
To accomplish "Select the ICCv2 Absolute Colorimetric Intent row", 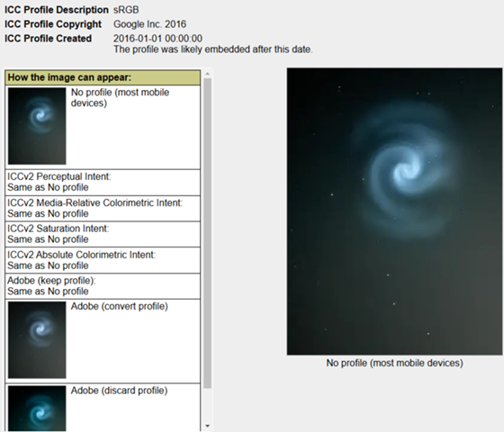I will (x=103, y=260).
